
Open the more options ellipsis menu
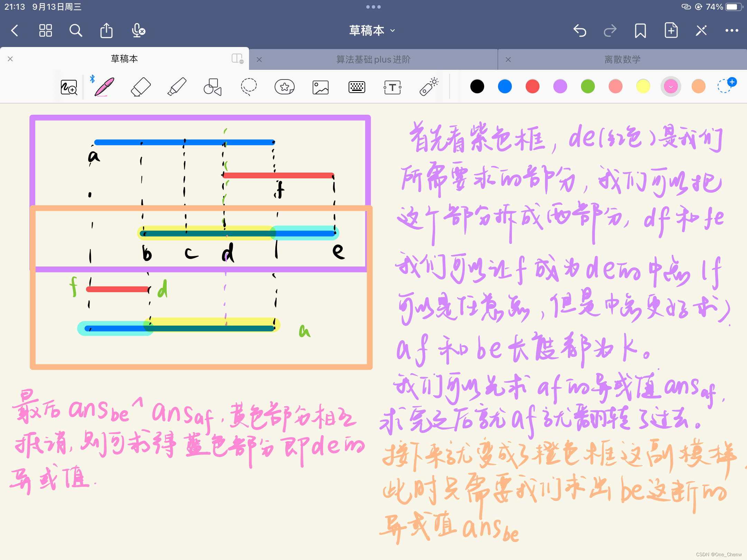pos(732,30)
